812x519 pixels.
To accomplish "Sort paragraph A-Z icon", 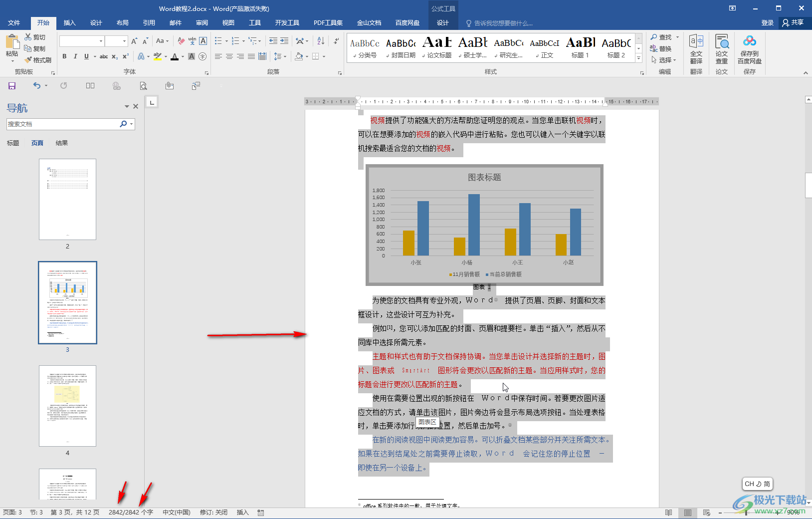I will (x=321, y=41).
